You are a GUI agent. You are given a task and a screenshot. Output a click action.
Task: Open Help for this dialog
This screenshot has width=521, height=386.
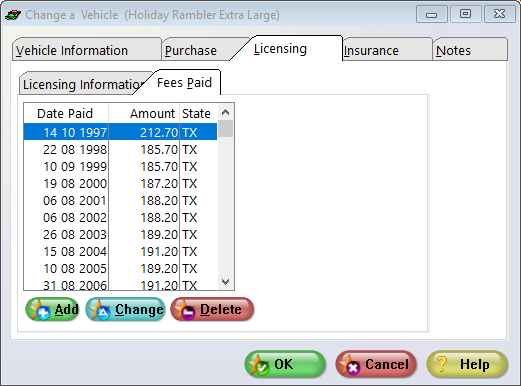coord(467,364)
